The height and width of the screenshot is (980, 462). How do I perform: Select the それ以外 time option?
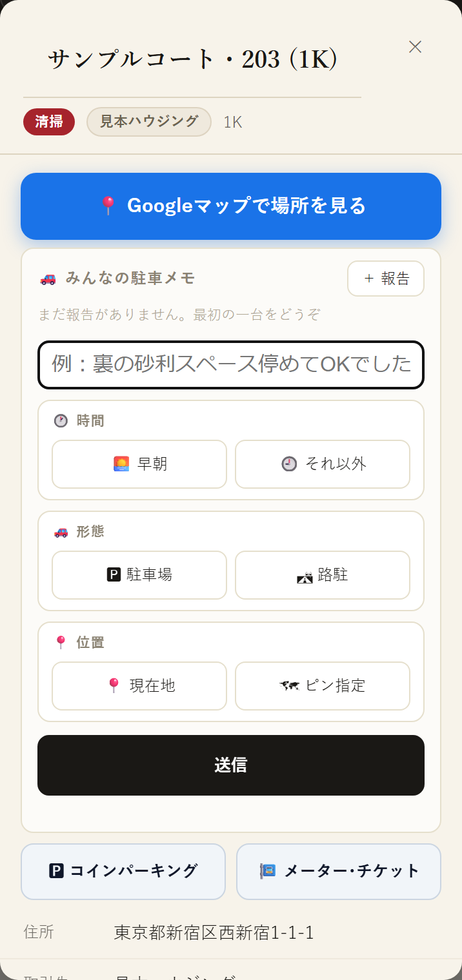[323, 464]
